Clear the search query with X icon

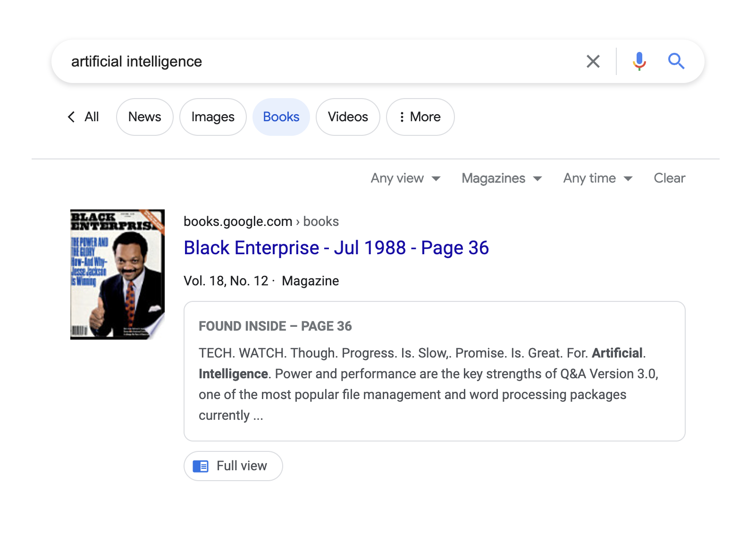point(593,61)
